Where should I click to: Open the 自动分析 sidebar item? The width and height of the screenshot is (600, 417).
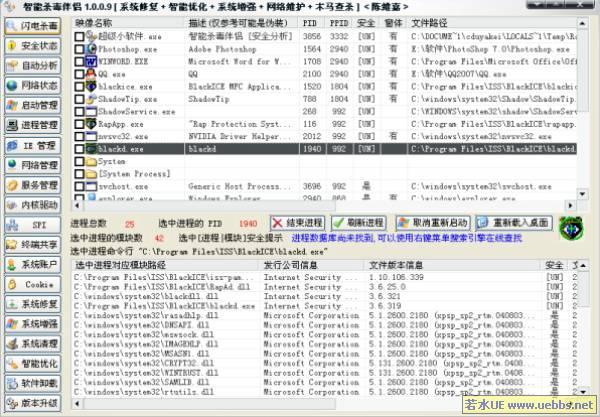(33, 66)
